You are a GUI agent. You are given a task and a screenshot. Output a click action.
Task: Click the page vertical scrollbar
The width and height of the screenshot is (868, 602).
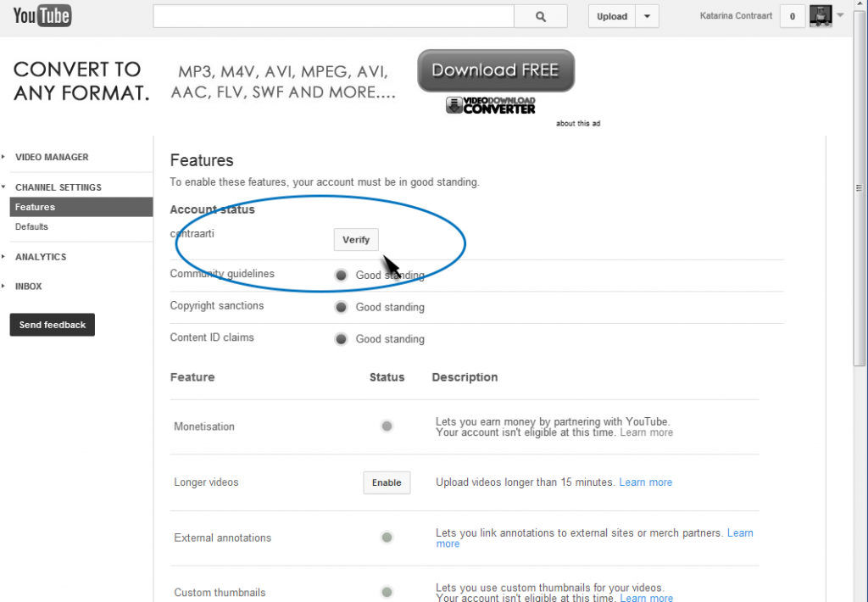coord(860,188)
